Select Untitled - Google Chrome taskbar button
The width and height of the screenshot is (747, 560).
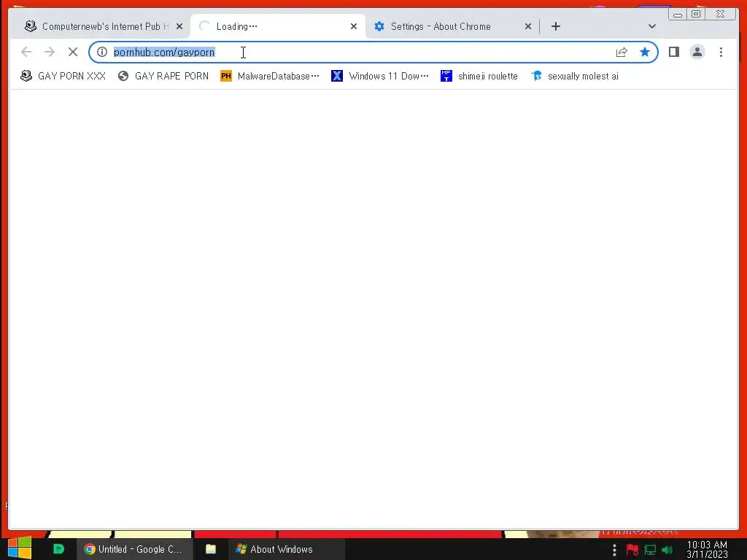click(134, 549)
